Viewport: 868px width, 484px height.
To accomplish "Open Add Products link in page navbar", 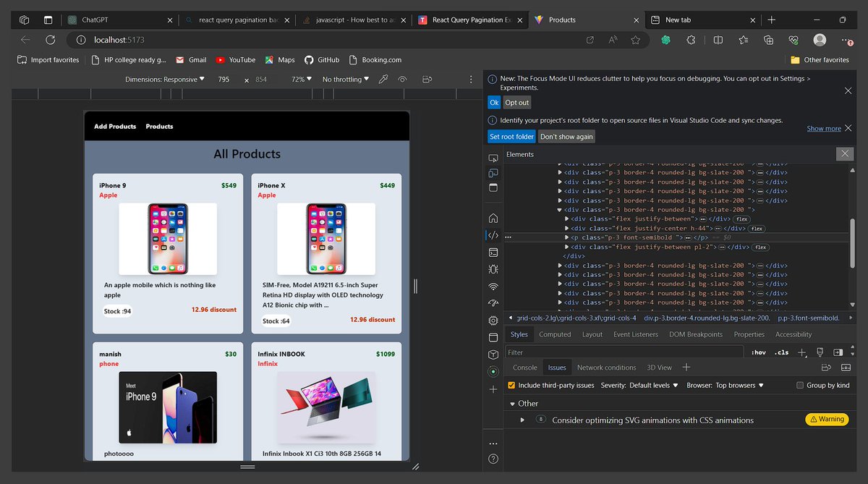I will click(x=115, y=127).
